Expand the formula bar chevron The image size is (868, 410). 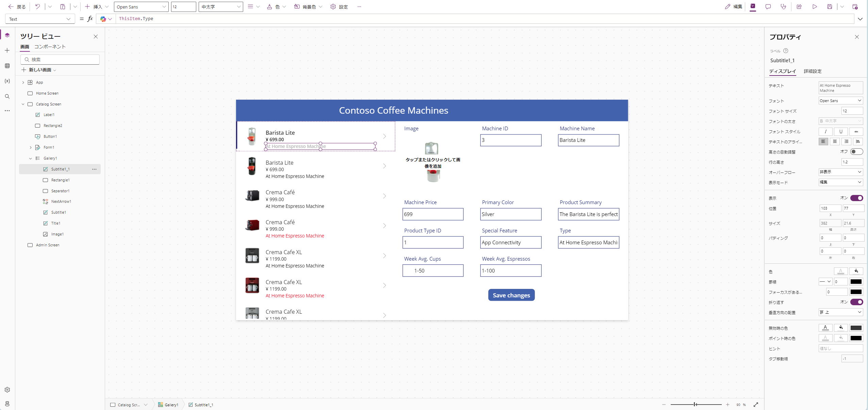point(860,19)
